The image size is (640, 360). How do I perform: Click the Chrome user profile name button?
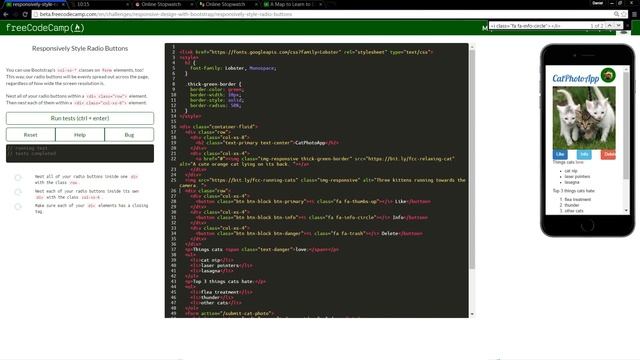click(x=598, y=3)
